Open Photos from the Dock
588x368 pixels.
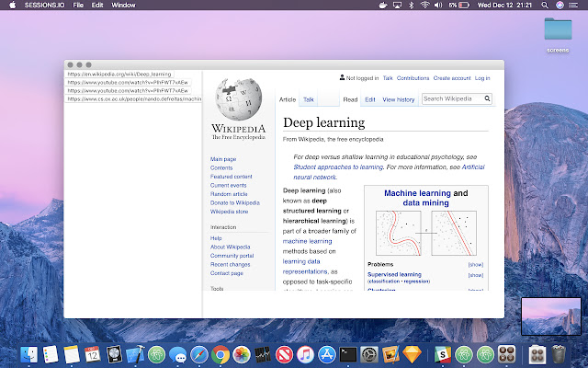point(242,354)
